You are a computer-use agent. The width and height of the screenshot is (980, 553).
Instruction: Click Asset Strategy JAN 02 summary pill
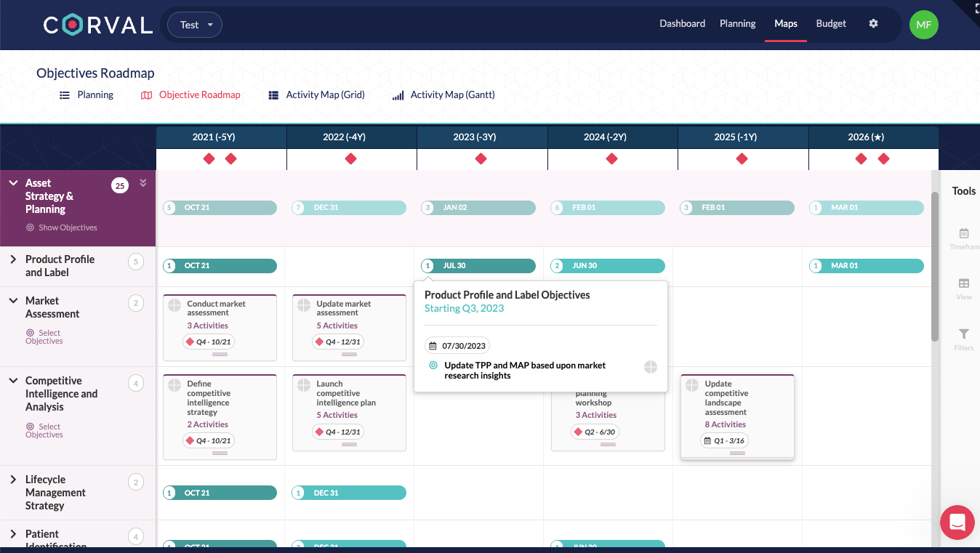point(478,208)
